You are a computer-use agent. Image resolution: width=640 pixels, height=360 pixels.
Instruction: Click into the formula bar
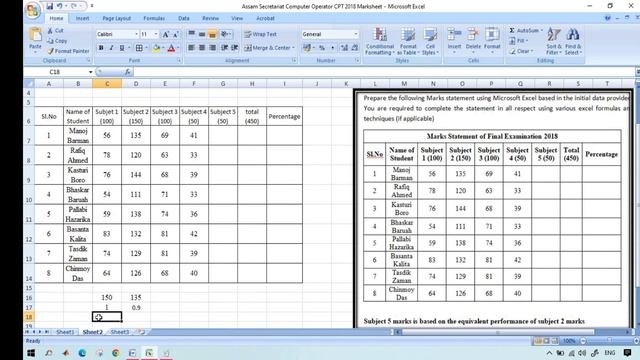[384, 72]
